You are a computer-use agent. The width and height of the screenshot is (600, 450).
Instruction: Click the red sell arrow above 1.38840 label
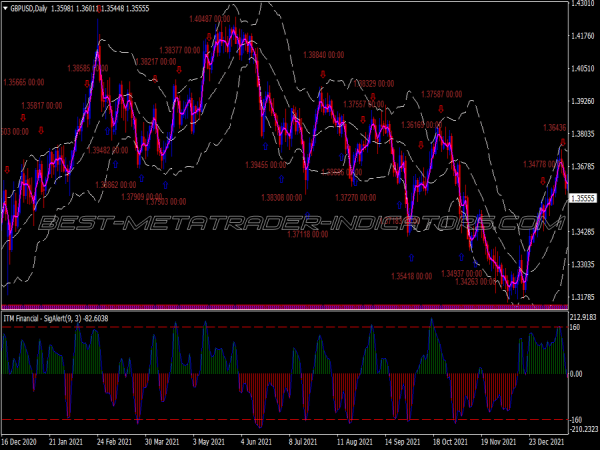coord(323,74)
